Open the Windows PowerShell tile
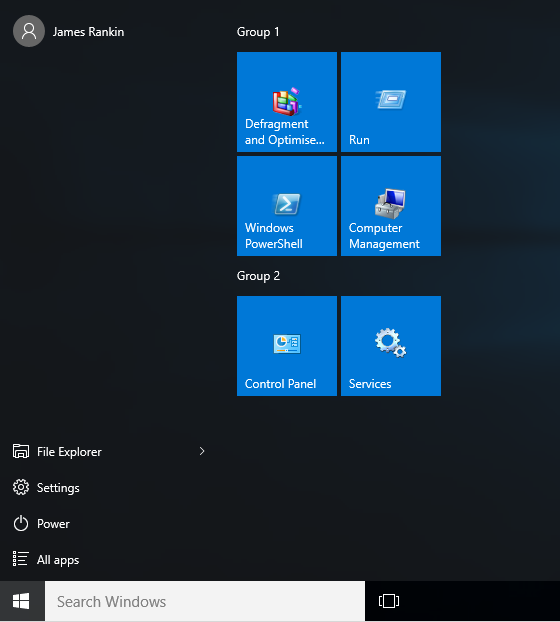This screenshot has height=622, width=560. click(287, 206)
